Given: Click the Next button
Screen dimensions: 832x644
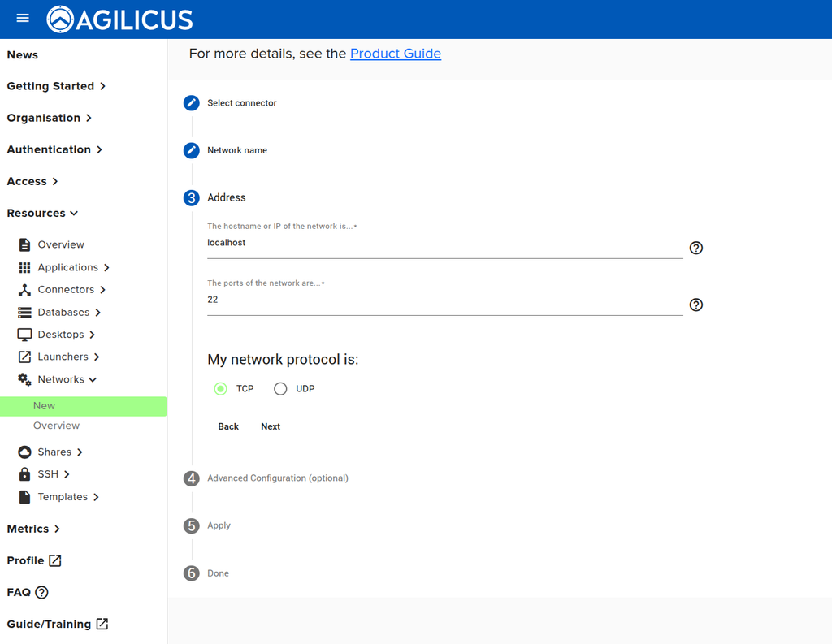Looking at the screenshot, I should [x=271, y=426].
